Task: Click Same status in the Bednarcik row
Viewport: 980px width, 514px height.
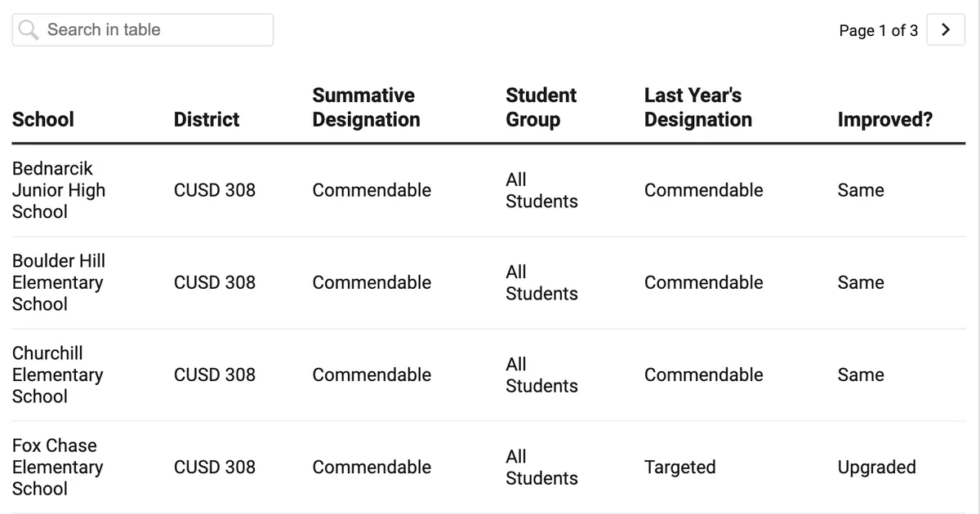Action: 860,190
